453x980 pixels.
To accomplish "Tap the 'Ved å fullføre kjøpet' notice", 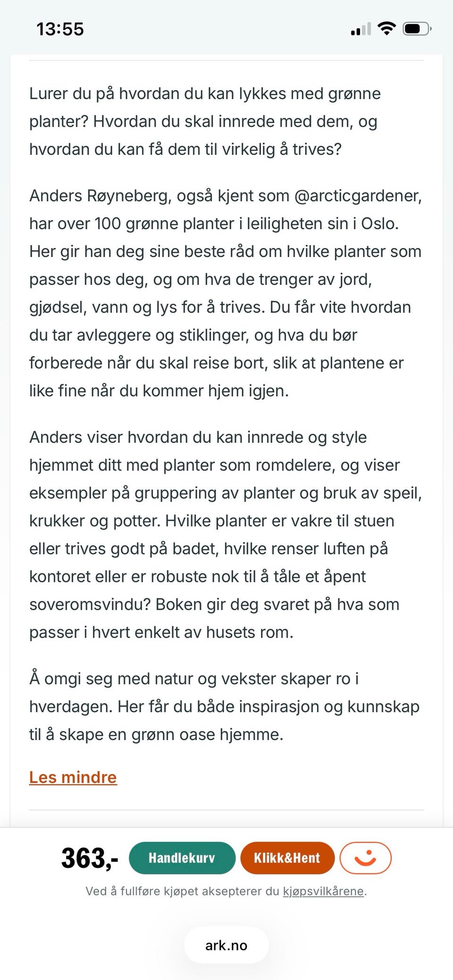I will tap(226, 891).
